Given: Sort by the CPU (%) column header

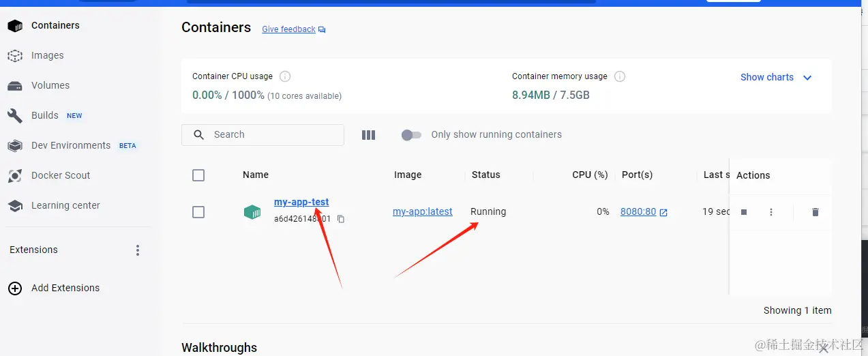Looking at the screenshot, I should coord(590,175).
